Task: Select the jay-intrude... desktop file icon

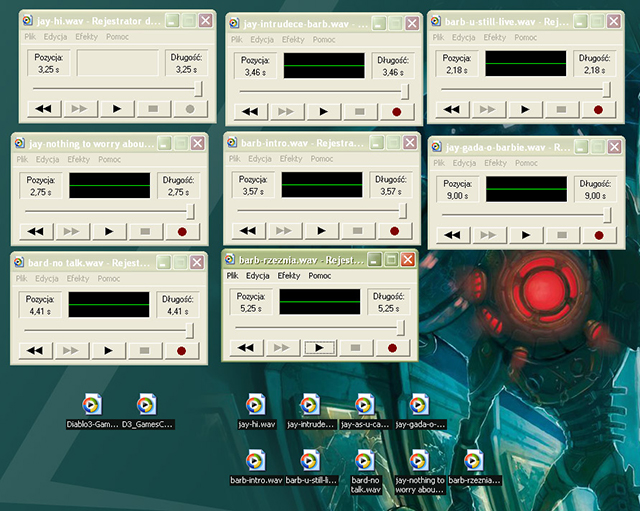Action: [x=310, y=411]
